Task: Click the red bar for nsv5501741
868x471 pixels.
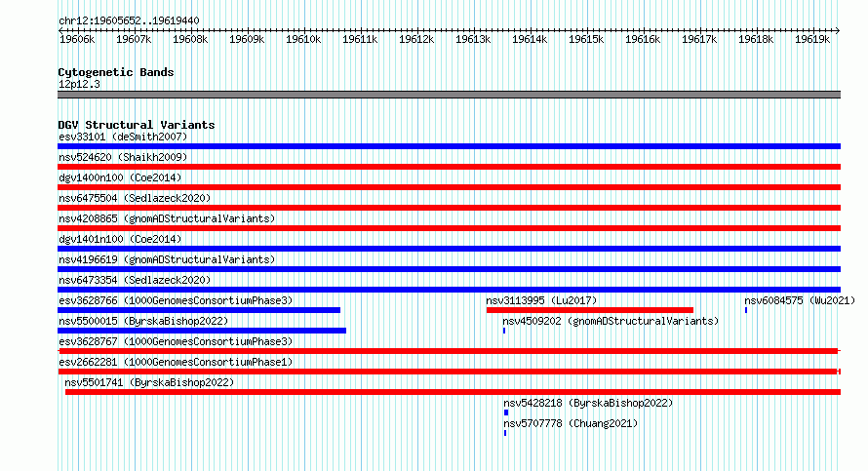Action: pos(453,392)
